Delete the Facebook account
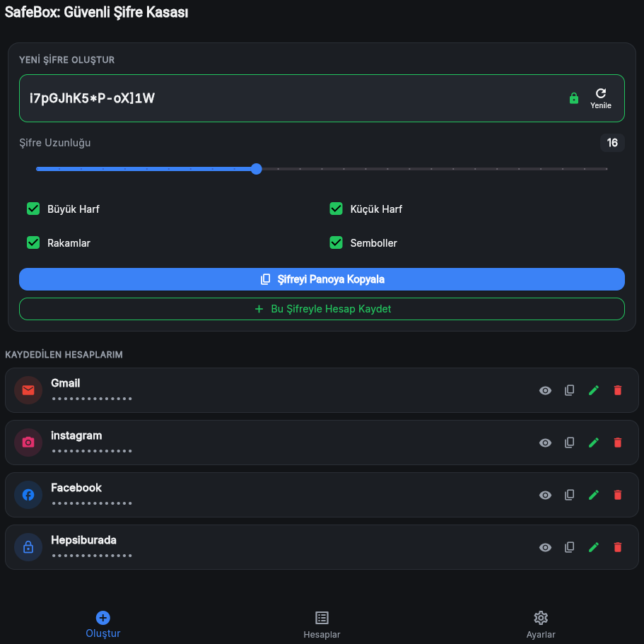Screen dimensions: 644x644 coord(617,495)
